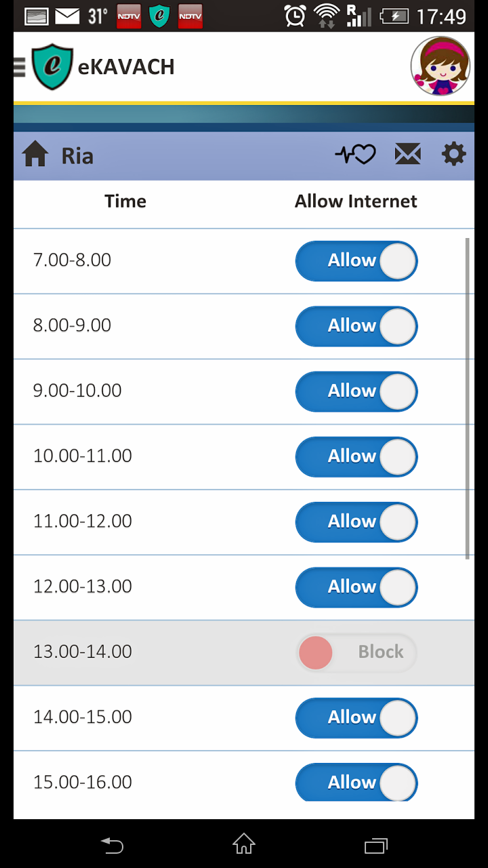Block internet for 8.00-9.00 slot

coord(356,326)
